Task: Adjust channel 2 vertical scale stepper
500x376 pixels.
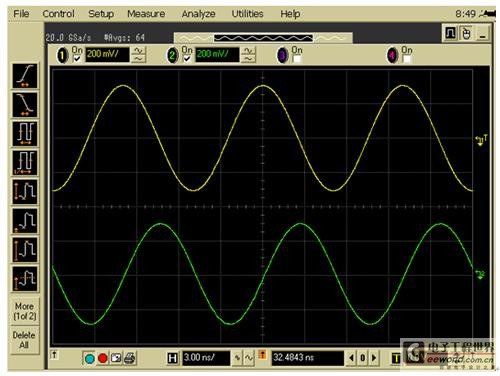Action: click(x=249, y=55)
